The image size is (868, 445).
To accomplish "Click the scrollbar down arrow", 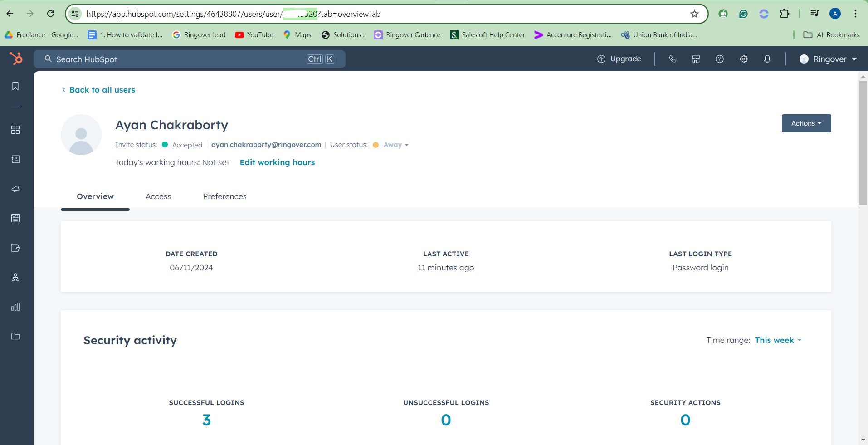I will point(863,440).
